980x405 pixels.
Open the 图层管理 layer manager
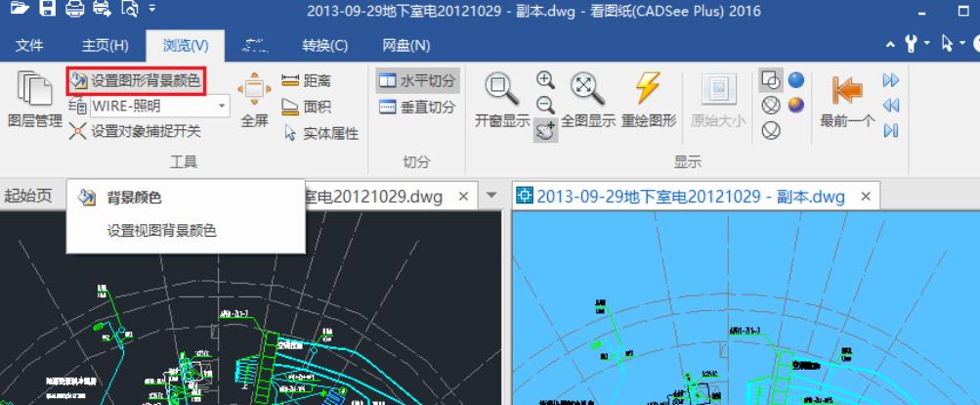[x=34, y=99]
